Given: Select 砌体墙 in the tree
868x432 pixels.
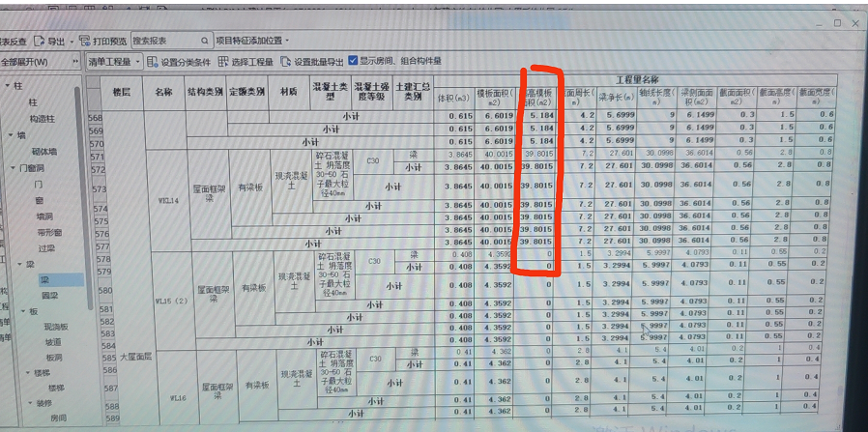Looking at the screenshot, I should coord(45,151).
